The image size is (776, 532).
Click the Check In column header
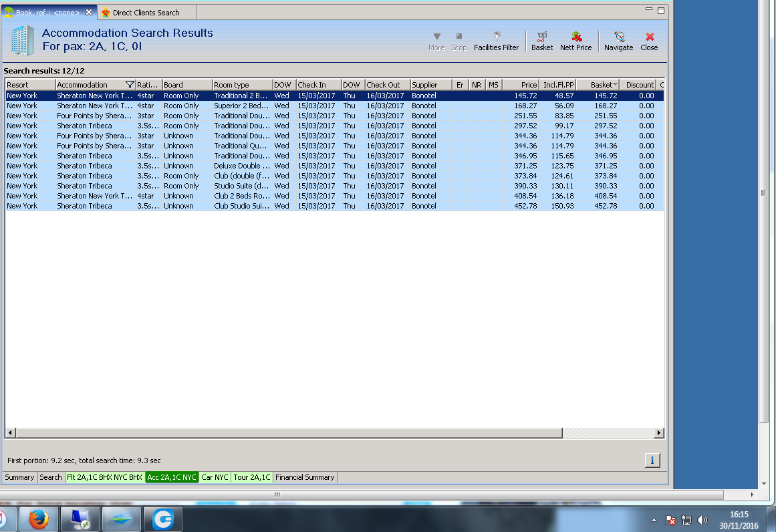[317, 85]
